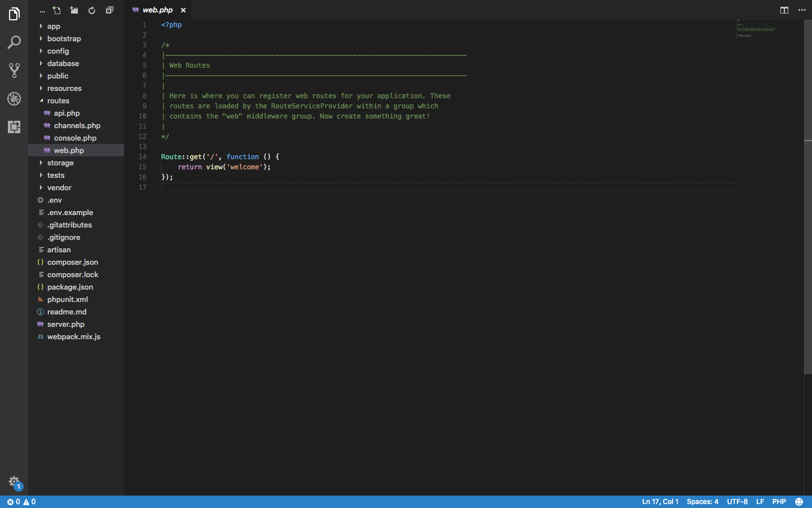This screenshot has height=508, width=812.
Task: Place cursor on empty line 17
Action: click(448, 187)
